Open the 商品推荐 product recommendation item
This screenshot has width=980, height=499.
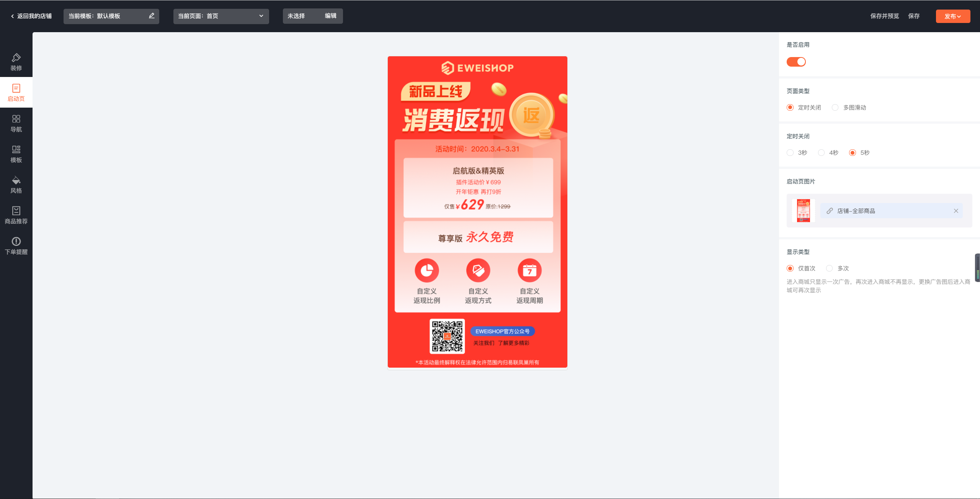pos(16,215)
